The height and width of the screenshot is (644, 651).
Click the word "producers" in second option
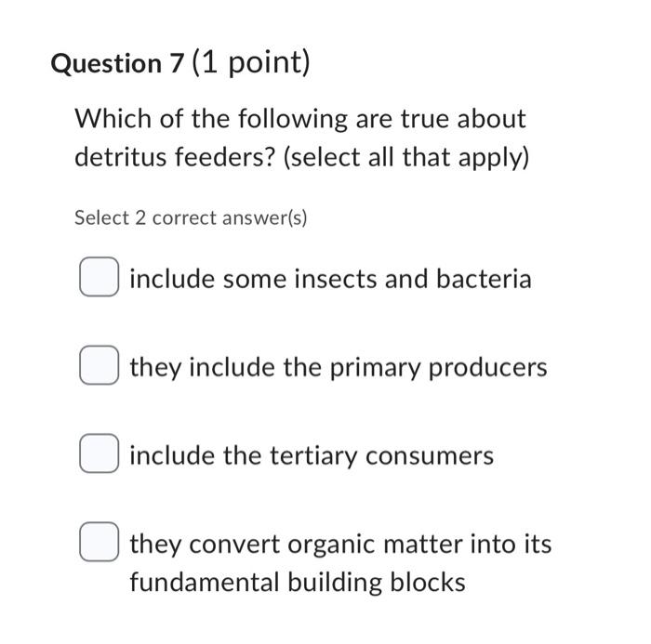(x=488, y=369)
